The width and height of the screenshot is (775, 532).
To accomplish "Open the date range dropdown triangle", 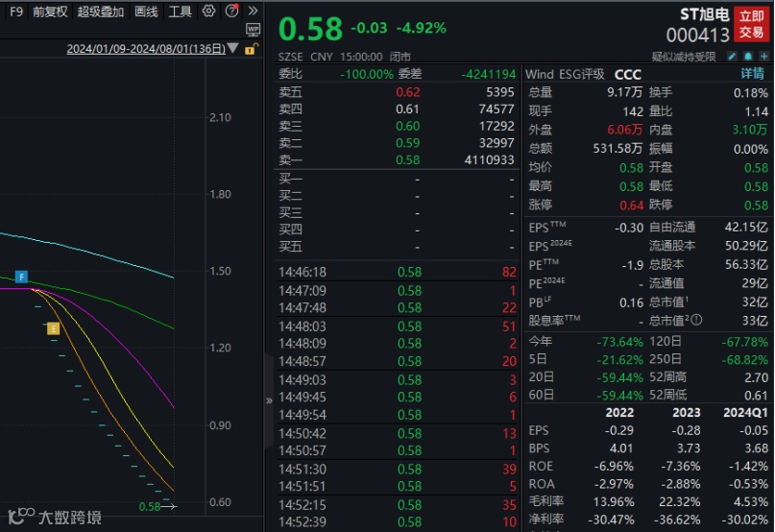I will pos(232,48).
